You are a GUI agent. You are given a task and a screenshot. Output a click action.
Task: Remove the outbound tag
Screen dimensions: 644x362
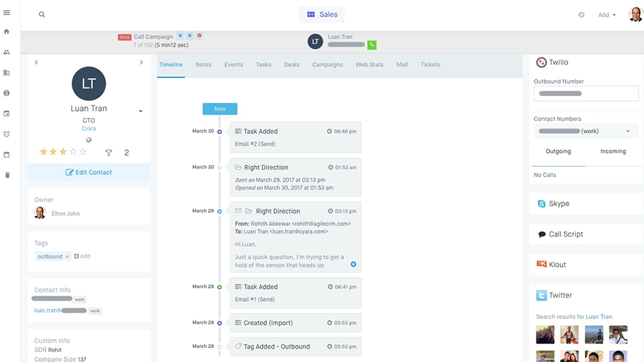67,257
